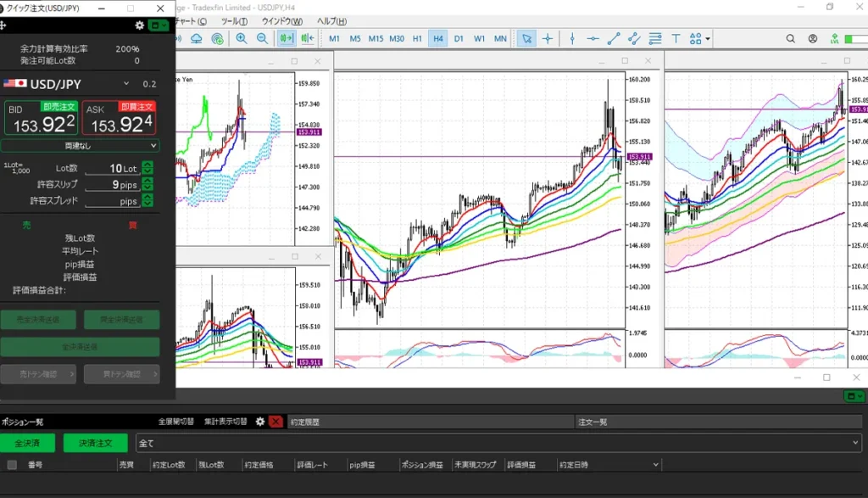Image resolution: width=868 pixels, height=498 pixels.
Task: Select the crosshair tool
Action: point(548,38)
